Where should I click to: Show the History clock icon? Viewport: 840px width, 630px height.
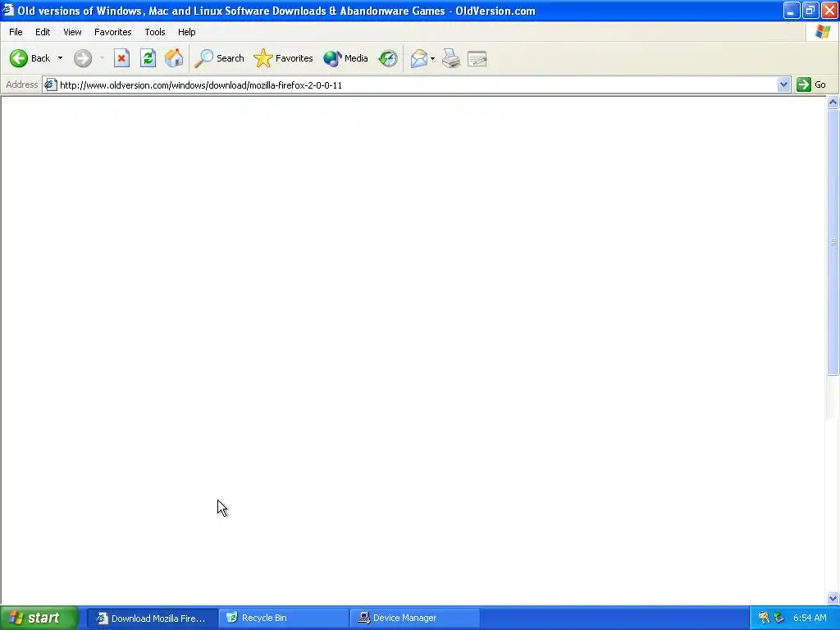click(x=388, y=58)
